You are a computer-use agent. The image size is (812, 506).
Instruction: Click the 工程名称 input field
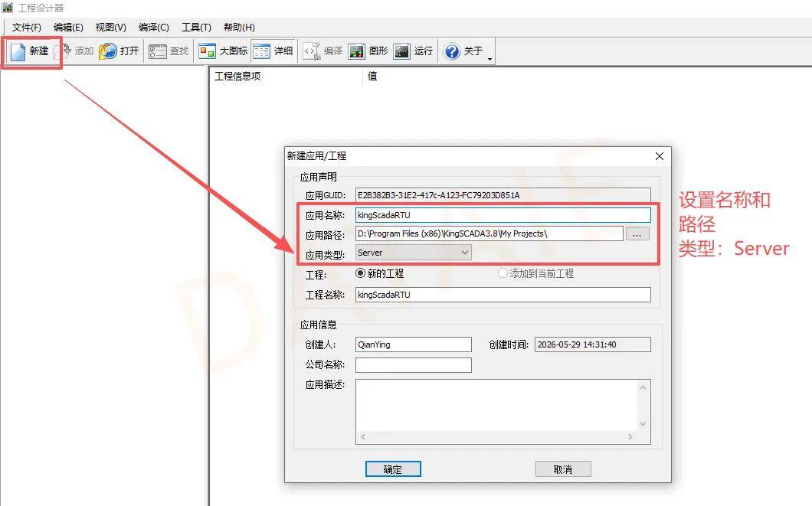pyautogui.click(x=503, y=295)
